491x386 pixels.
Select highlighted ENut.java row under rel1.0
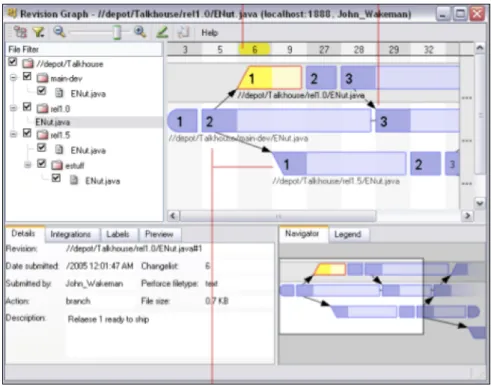[x=99, y=122]
